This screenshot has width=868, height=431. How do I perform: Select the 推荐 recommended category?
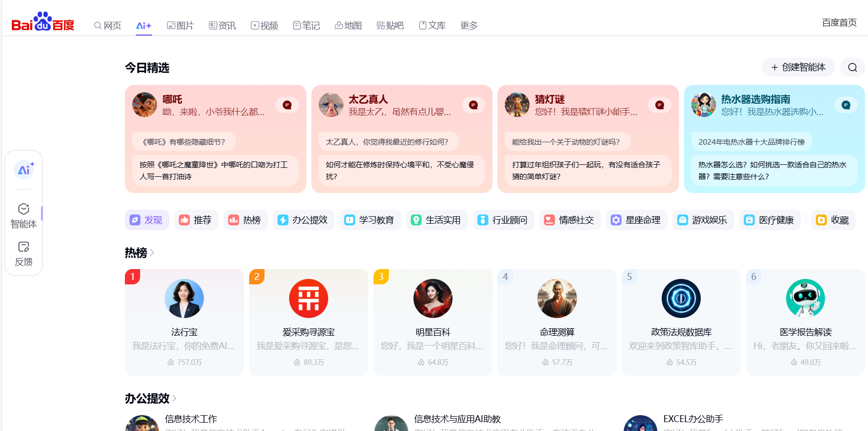196,220
